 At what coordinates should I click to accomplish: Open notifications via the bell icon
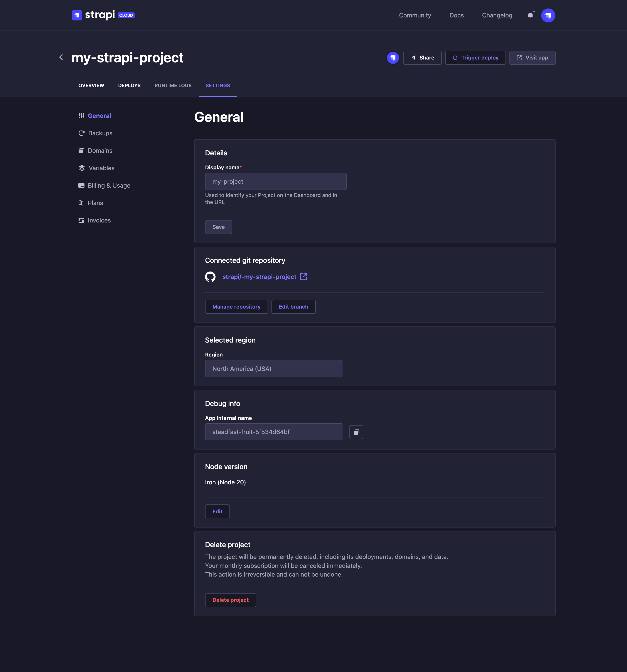[x=530, y=15]
